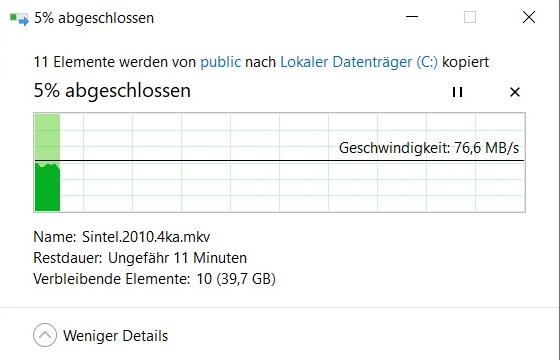Click the 'Verbleibende Elemente: 10 (39,7 GB)' text
Image resolution: width=560 pixels, height=360 pixels.
(x=154, y=279)
